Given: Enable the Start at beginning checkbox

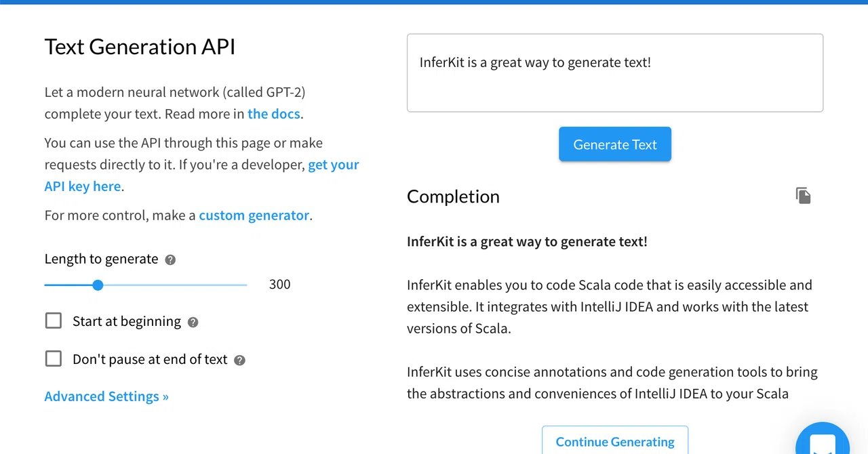Looking at the screenshot, I should 54,321.
